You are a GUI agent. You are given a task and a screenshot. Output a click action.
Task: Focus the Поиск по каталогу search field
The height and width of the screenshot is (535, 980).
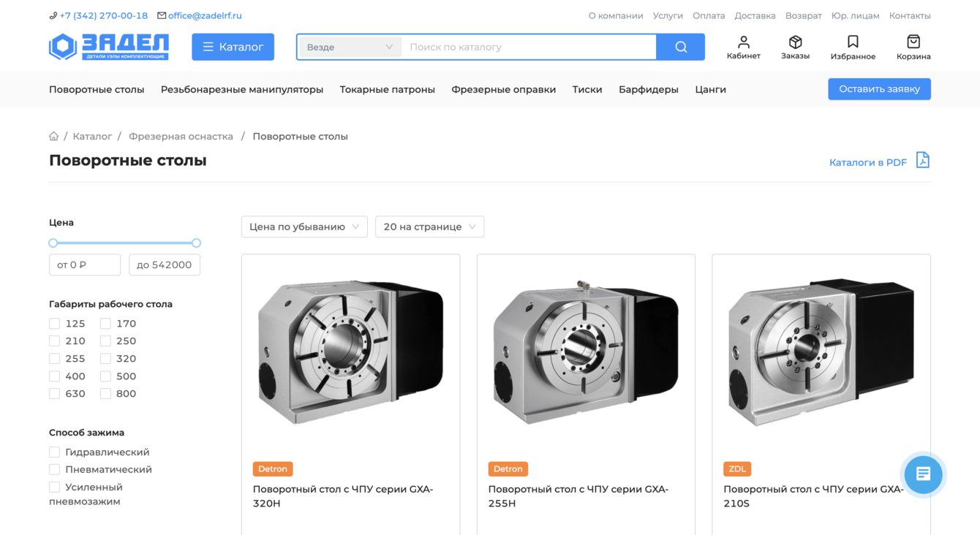pyautogui.click(x=529, y=47)
